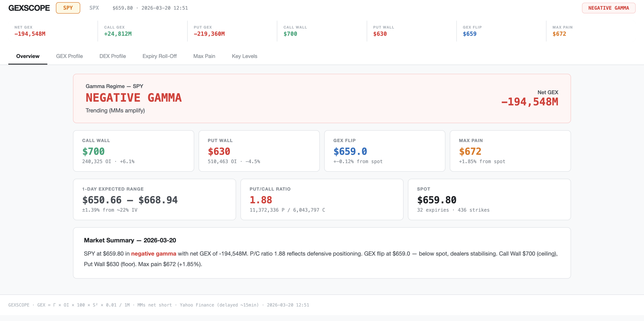Switch to the GEX Profile tab
Viewport: 644px width, 321px height.
[x=69, y=56]
